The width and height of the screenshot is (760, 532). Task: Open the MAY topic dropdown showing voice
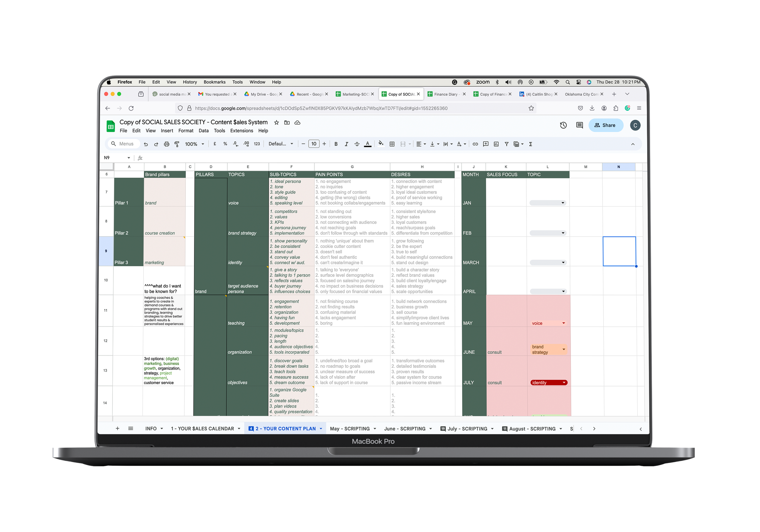pyautogui.click(x=563, y=323)
